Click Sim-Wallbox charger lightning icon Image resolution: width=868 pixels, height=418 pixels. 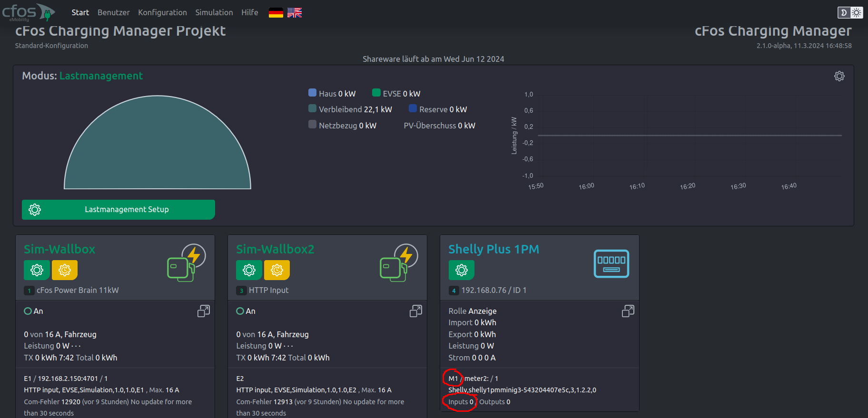tap(187, 262)
